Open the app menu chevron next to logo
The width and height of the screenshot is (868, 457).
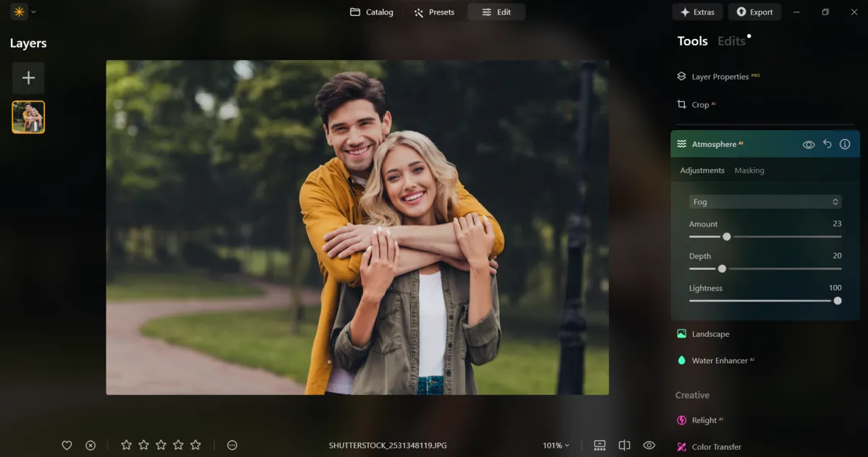[x=32, y=12]
